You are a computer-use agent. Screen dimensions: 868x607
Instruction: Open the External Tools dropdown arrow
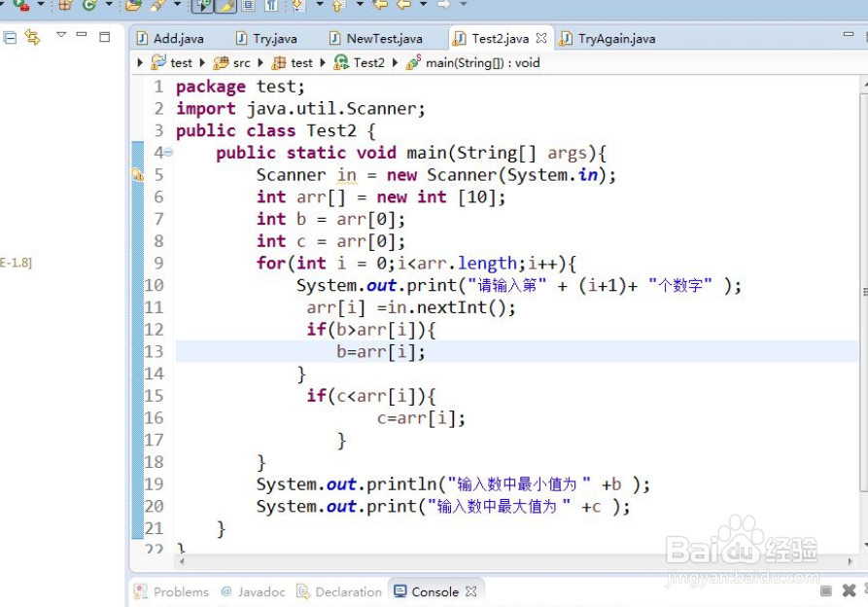[x=41, y=5]
